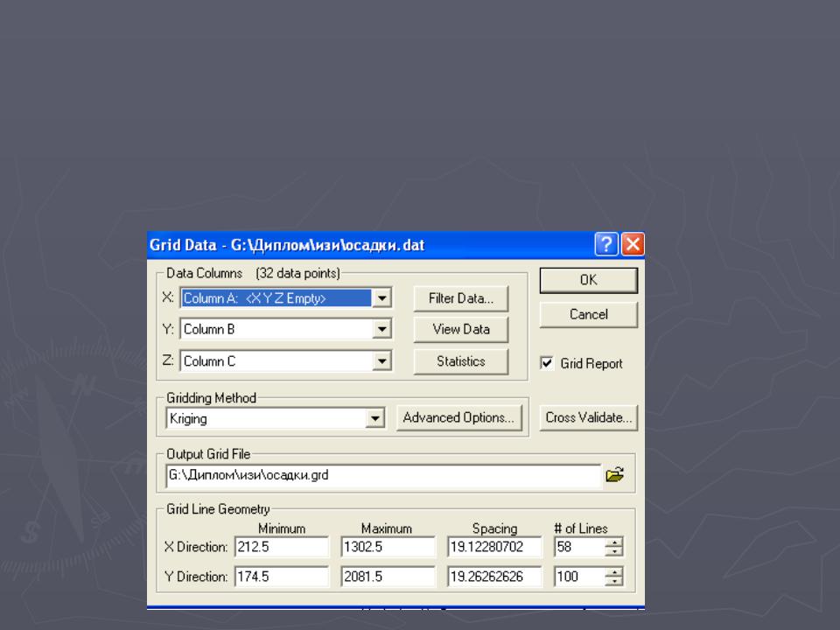Click X Direction Maximum field 1302.5
Screen dimensions: 840x630
pos(388,547)
